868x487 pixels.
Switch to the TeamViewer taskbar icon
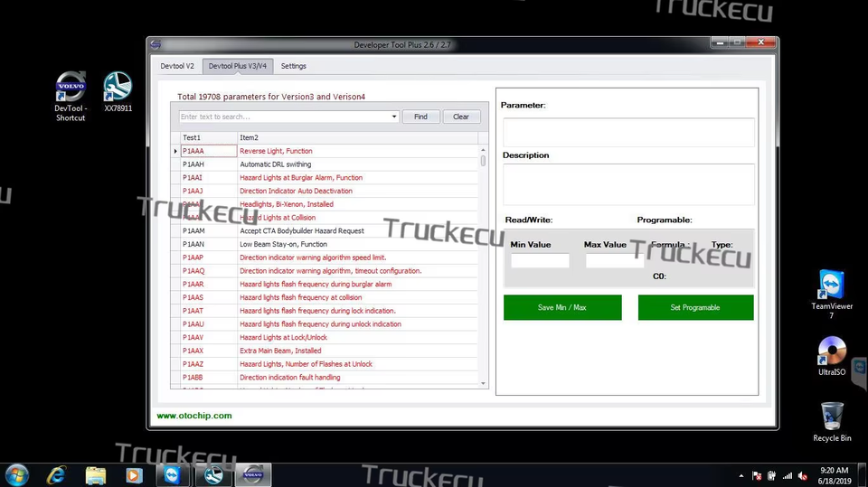172,475
